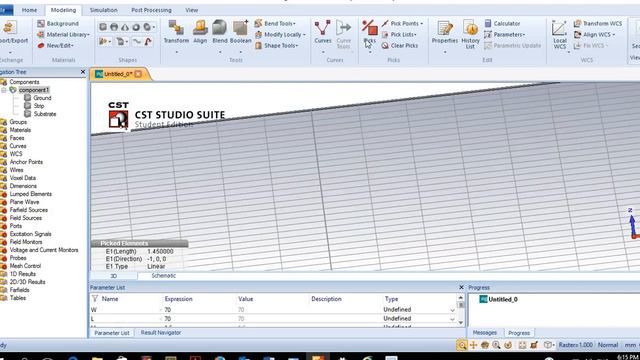Create a cone shape
This screenshot has height=360, width=640.
point(125,27)
